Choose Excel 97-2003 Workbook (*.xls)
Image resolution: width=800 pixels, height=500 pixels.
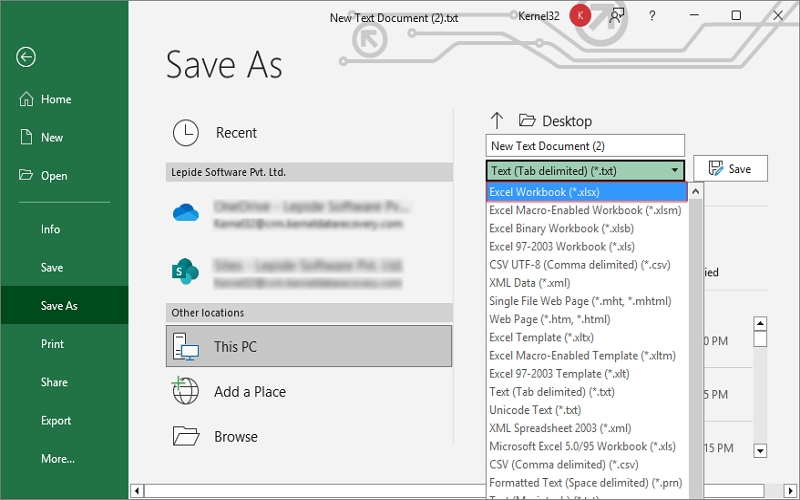point(587,246)
